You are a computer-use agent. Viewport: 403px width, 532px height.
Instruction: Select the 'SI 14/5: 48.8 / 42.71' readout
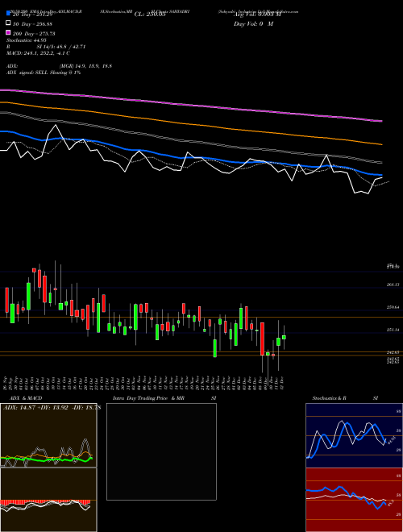(61, 47)
